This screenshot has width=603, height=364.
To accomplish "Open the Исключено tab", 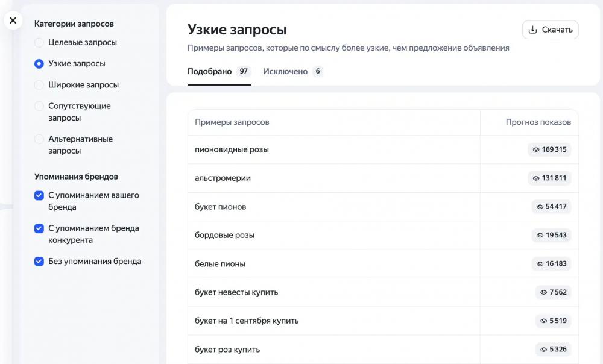I will coord(293,72).
